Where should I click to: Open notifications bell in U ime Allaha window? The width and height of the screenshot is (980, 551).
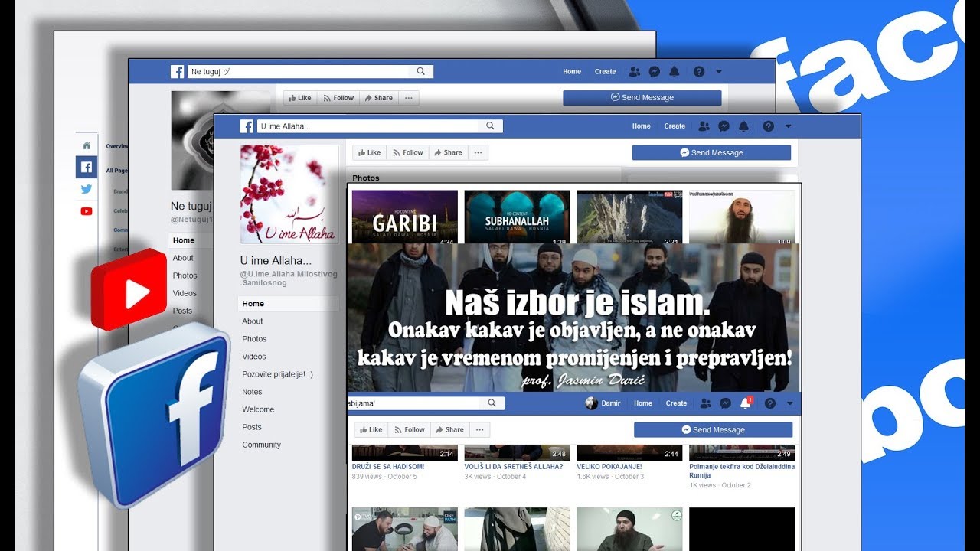(x=744, y=126)
